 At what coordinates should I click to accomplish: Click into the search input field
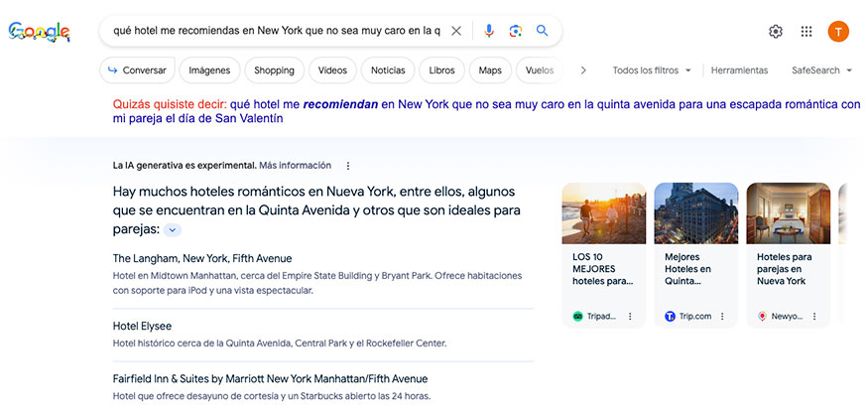pos(277,31)
